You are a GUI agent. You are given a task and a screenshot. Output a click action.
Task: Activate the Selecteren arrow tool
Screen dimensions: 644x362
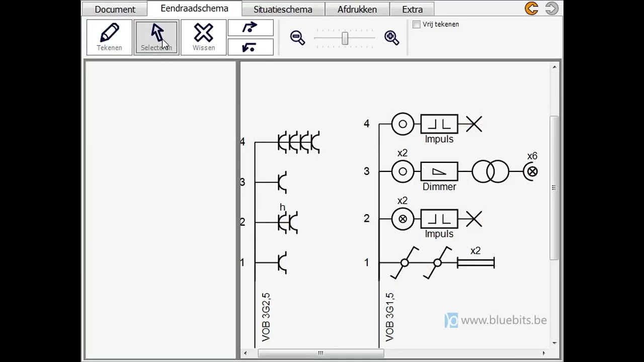156,37
